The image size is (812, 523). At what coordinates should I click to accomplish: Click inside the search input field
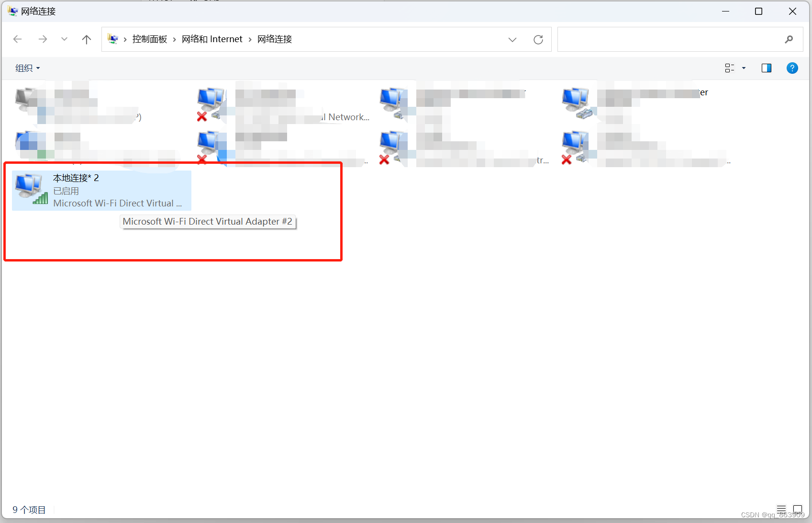tap(670, 39)
